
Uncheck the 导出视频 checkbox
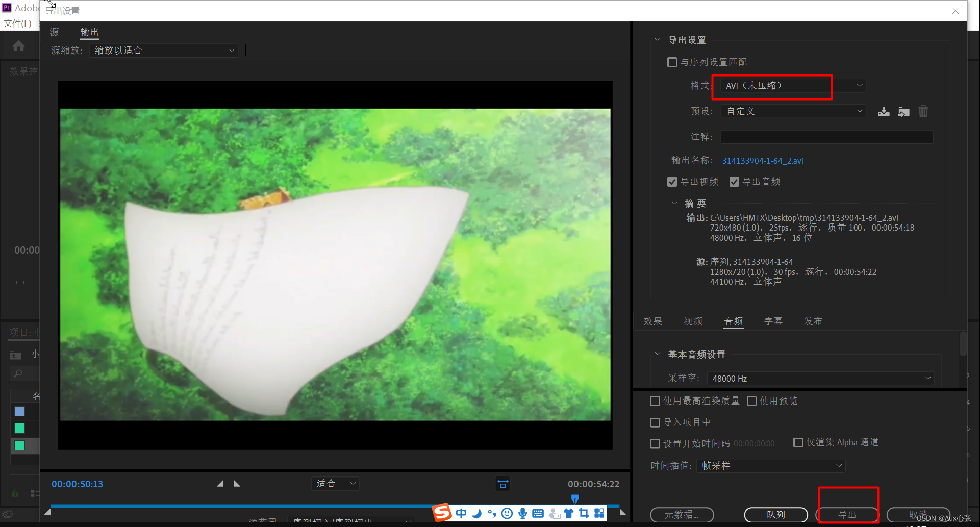tap(672, 182)
